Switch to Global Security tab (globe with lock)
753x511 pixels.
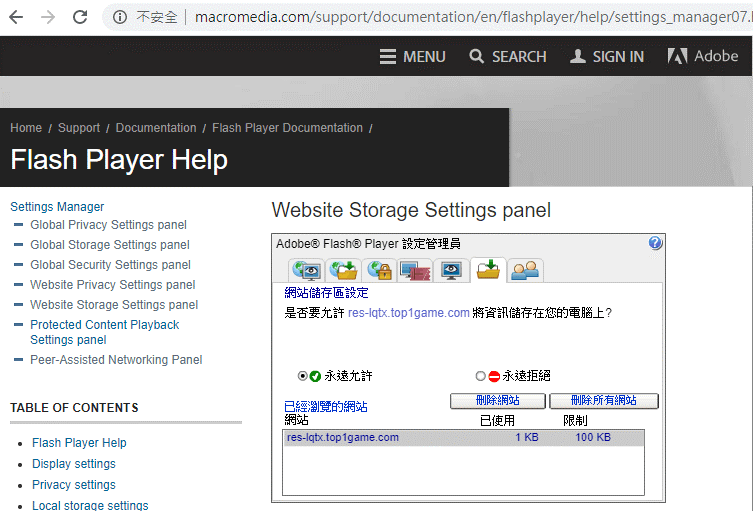(x=379, y=270)
